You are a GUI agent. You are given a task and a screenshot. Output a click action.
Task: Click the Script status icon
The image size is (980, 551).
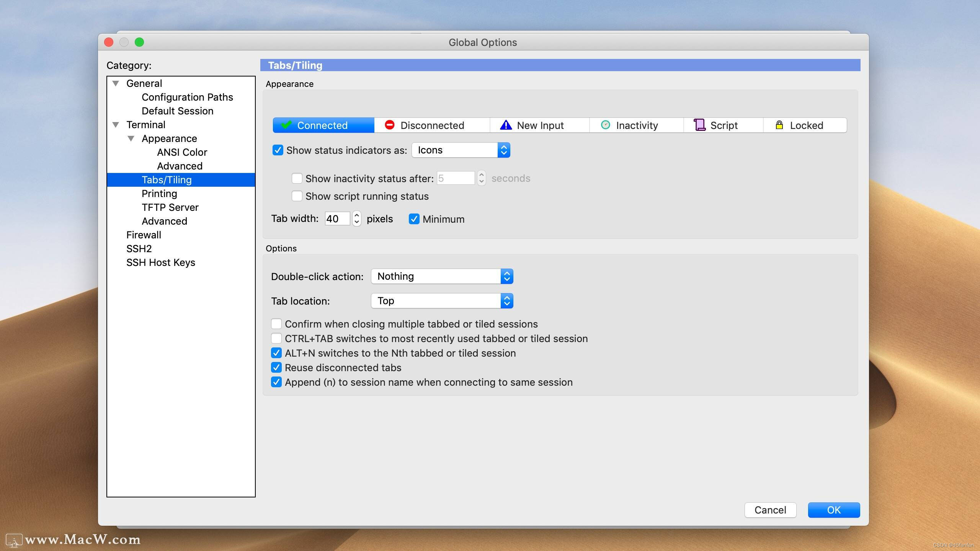(699, 125)
